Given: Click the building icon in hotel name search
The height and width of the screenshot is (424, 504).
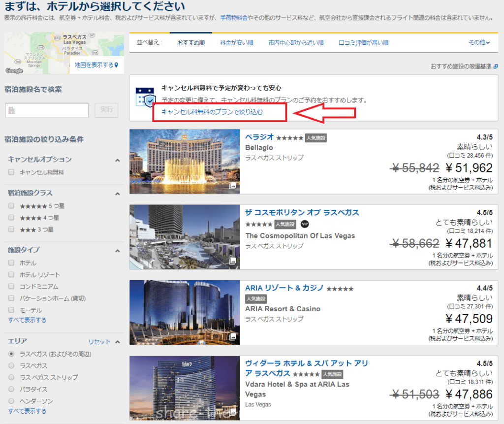Looking at the screenshot, I should tap(12, 111).
